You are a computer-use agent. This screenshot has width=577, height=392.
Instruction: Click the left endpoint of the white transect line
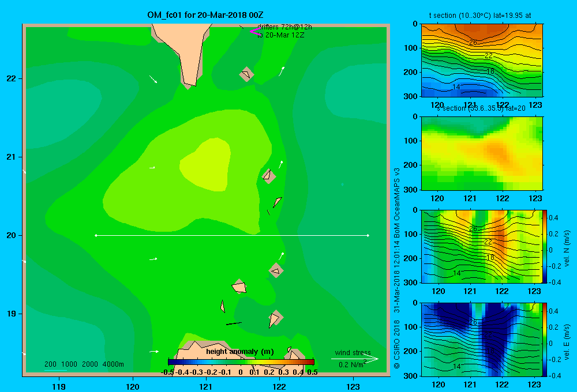[x=96, y=235]
